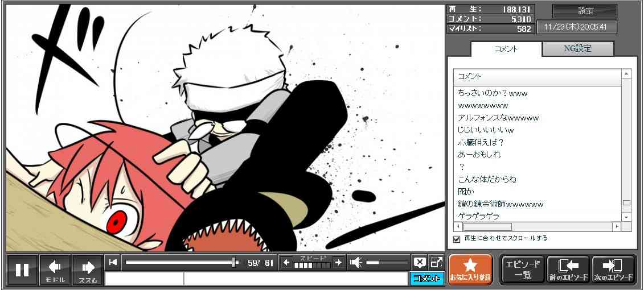Go to the next episode (次のエピソード)

[x=613, y=270]
